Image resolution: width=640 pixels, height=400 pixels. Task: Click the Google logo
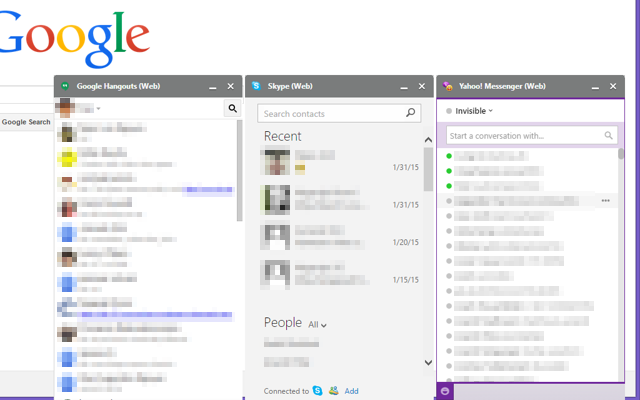click(x=73, y=40)
